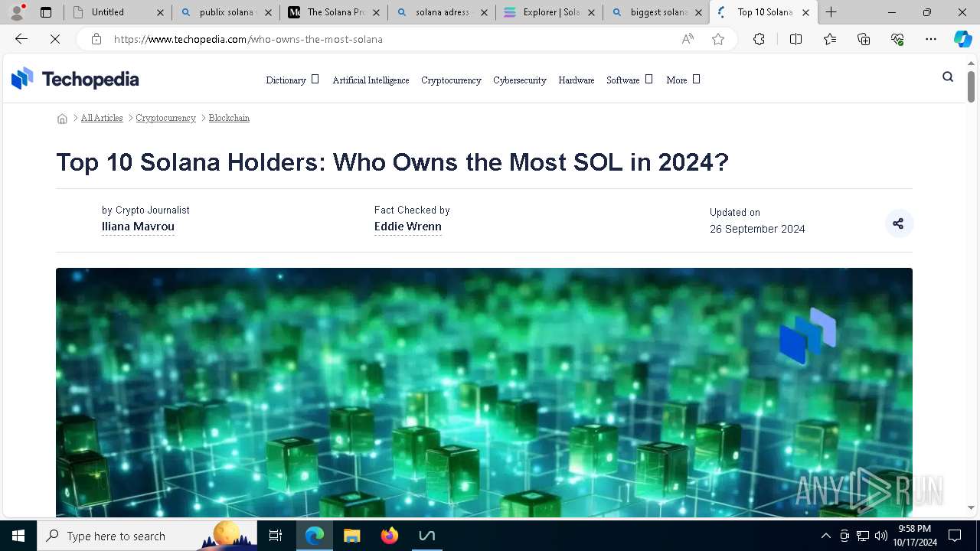Viewport: 980px width, 551px height.
Task: Open Artificial Intelligence nav section
Action: [x=371, y=80]
